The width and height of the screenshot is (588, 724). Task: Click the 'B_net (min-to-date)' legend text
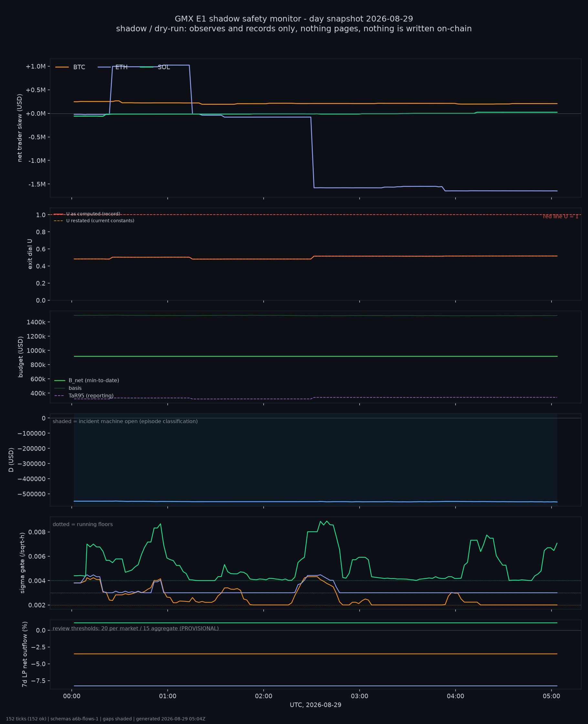point(94,380)
